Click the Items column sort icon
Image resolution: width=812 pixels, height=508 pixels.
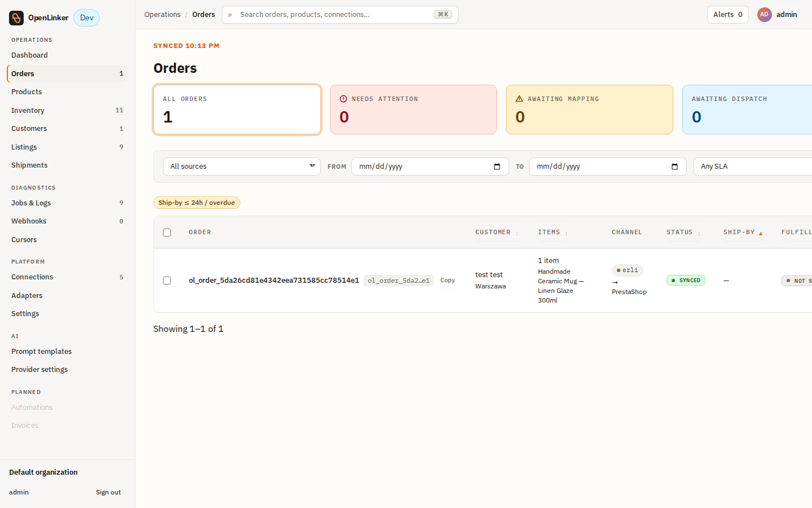(x=566, y=233)
